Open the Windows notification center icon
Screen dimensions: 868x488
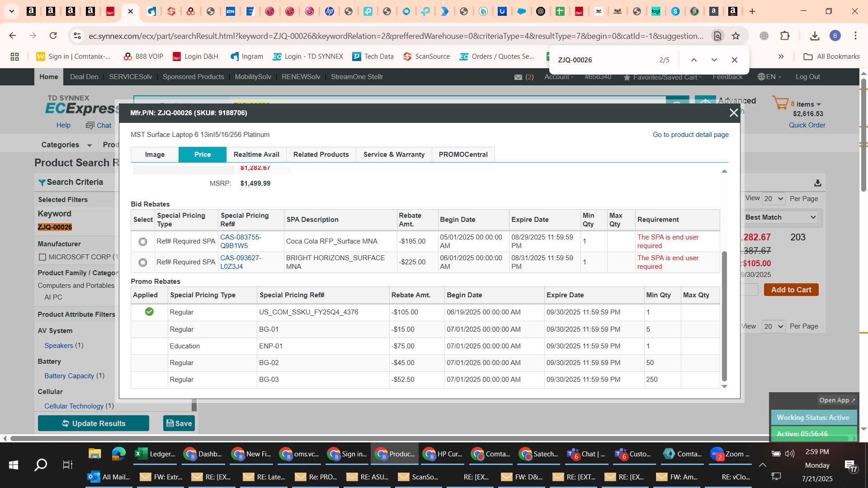[x=850, y=465]
